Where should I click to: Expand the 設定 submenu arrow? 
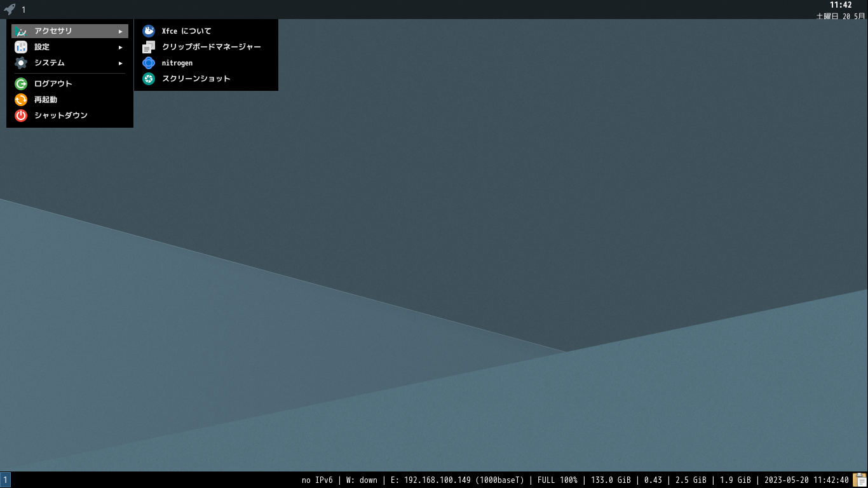click(121, 47)
